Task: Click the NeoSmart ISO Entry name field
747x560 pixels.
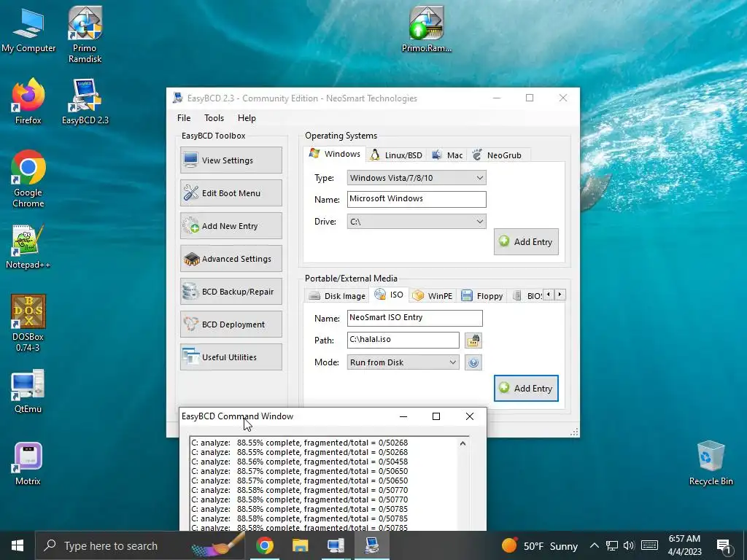Action: pyautogui.click(x=414, y=318)
